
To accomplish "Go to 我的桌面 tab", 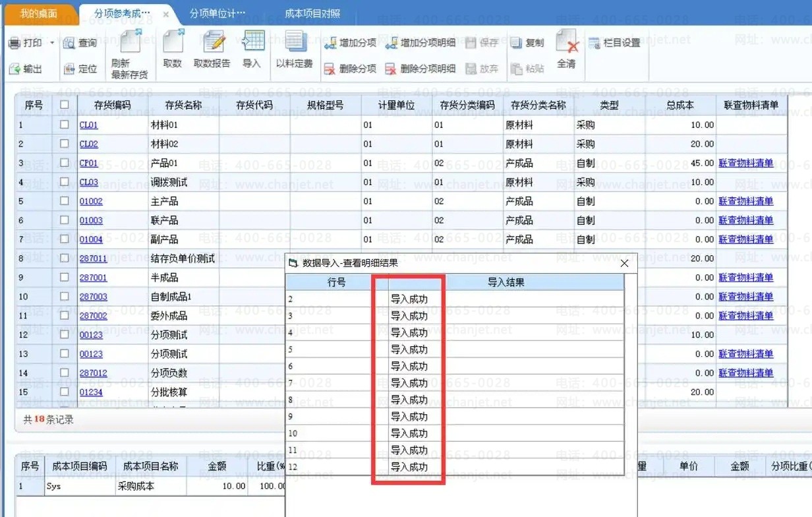I will (x=38, y=13).
